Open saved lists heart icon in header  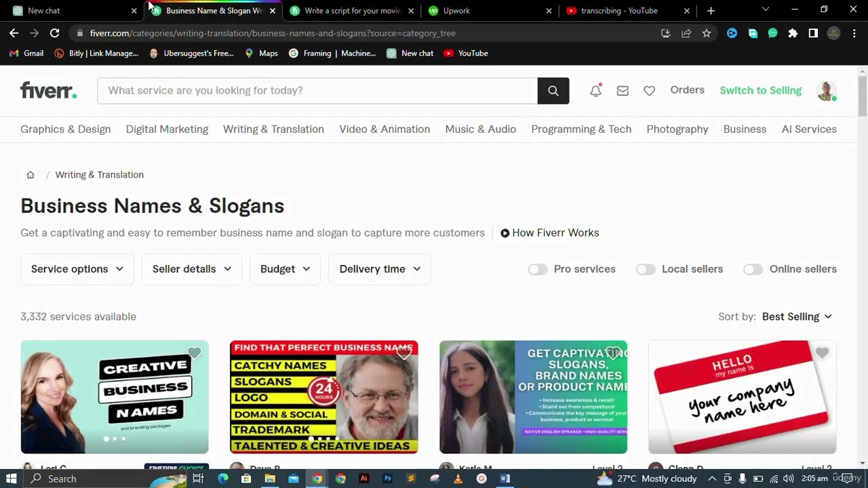click(650, 91)
